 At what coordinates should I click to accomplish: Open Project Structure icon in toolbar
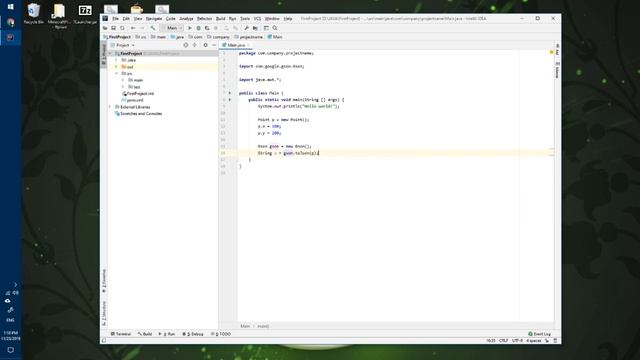click(256, 28)
